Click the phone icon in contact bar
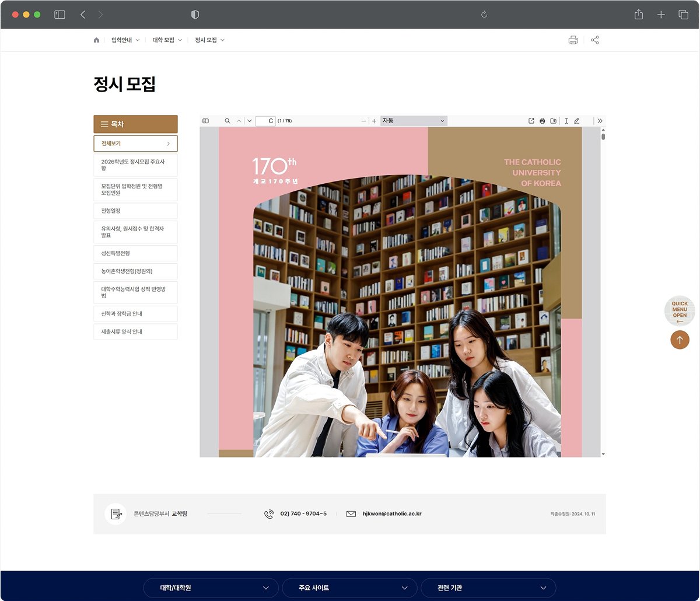Image resolution: width=700 pixels, height=601 pixels. point(269,514)
